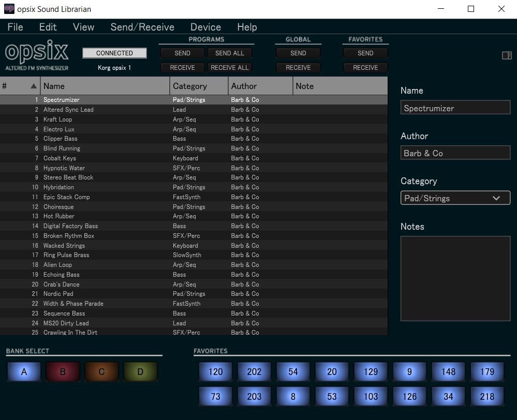Sort by the Category column header
Image resolution: width=517 pixels, height=420 pixels.
tap(199, 86)
